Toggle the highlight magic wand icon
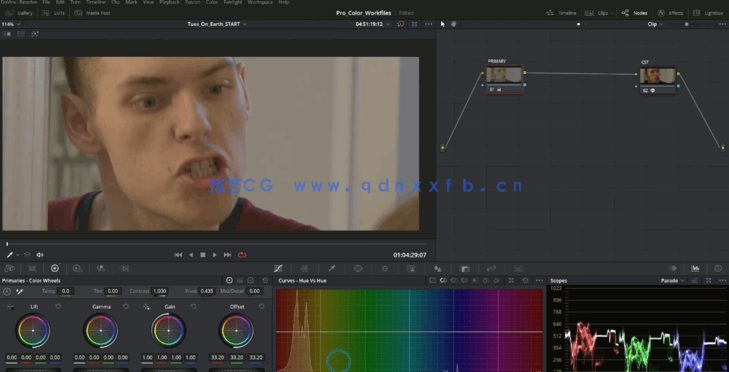 [35, 34]
